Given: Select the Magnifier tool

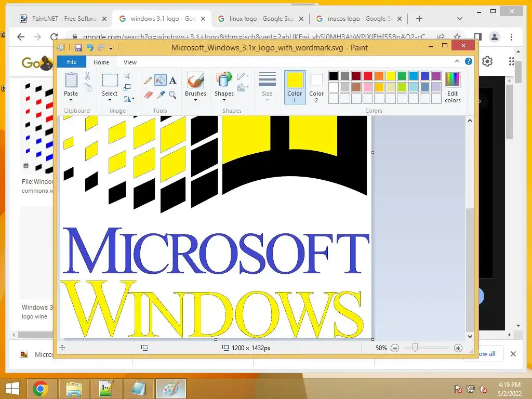Looking at the screenshot, I should click(172, 95).
